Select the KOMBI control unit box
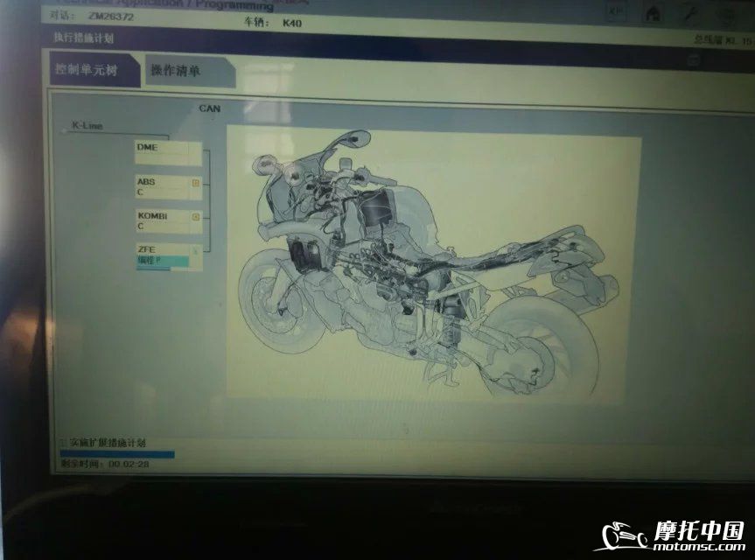The height and width of the screenshot is (560, 755). (x=162, y=220)
